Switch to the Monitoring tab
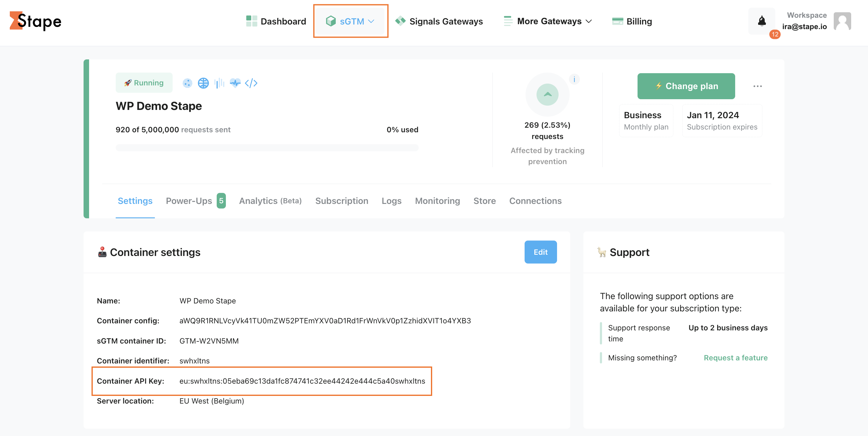 point(437,201)
